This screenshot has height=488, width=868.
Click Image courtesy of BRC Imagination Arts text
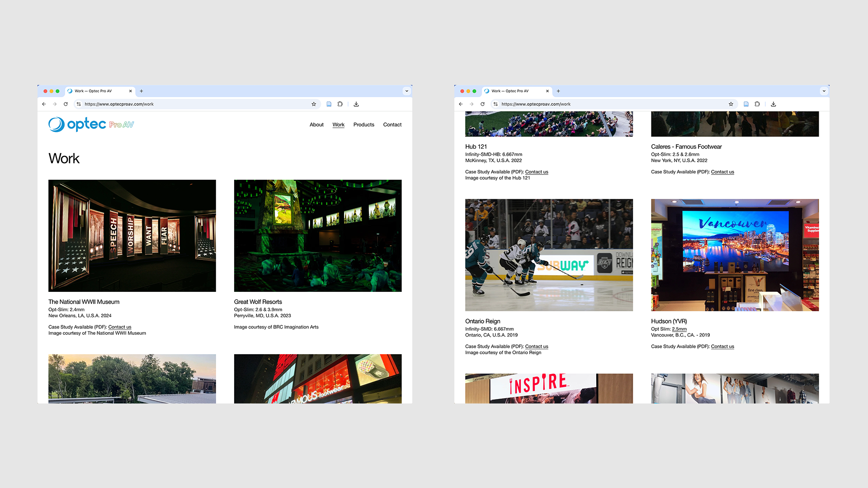pyautogui.click(x=276, y=327)
